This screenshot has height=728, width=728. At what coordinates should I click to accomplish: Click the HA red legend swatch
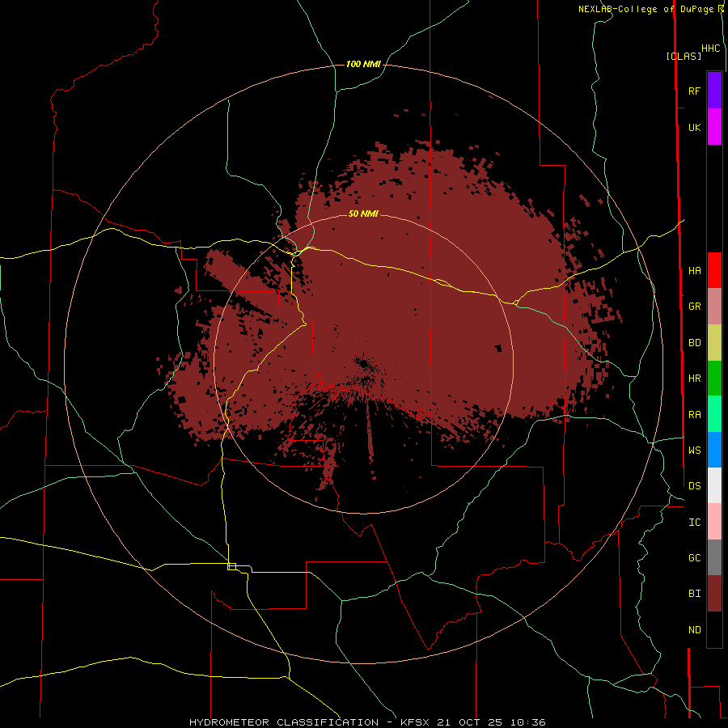(x=714, y=270)
